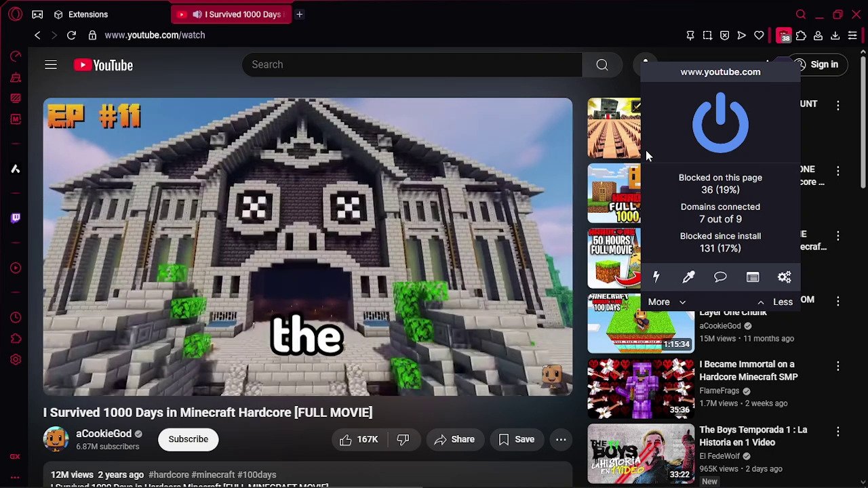Screen dimensions: 868x488
Task: Open more actions three-dot menu under video
Action: click(x=561, y=439)
